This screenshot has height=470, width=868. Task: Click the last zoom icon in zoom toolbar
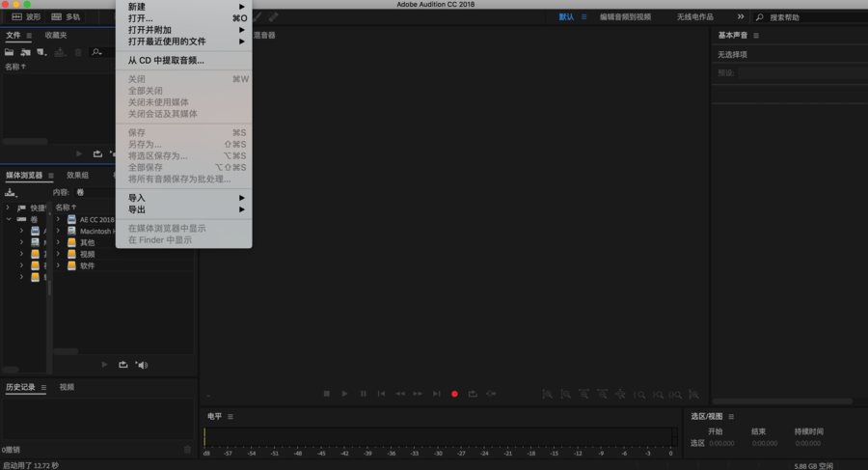(x=693, y=394)
